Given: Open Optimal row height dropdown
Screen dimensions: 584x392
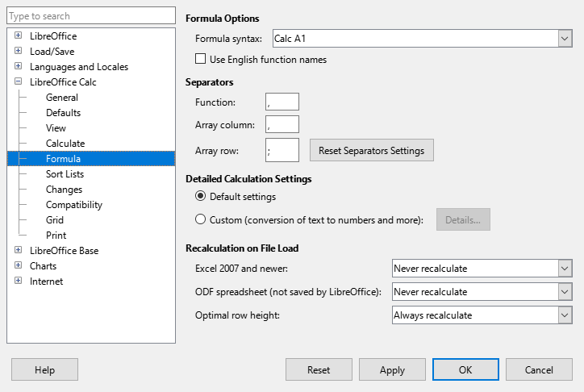Looking at the screenshot, I should [564, 315].
